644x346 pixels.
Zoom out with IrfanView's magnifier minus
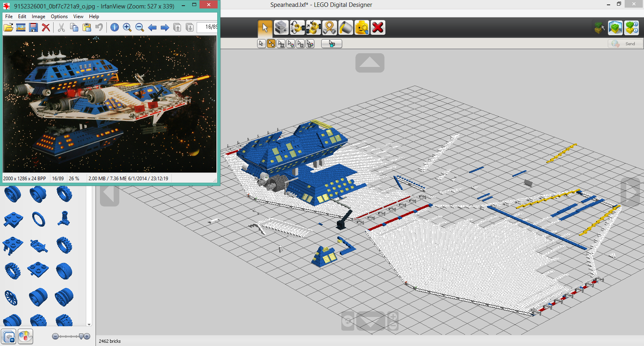coord(140,27)
